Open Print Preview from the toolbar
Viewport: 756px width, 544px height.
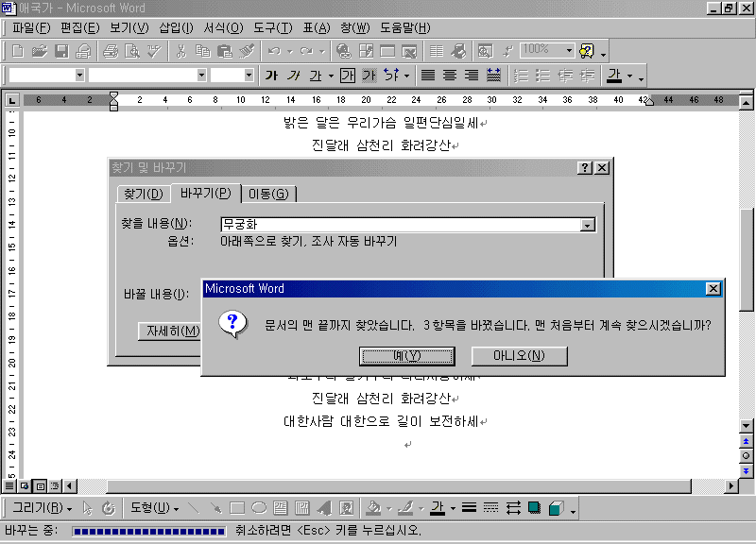[132, 51]
